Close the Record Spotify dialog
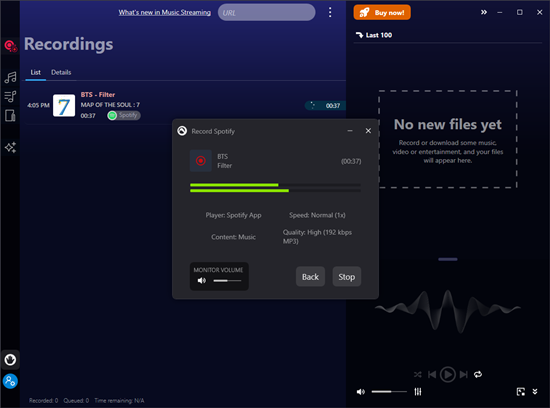 pyautogui.click(x=368, y=131)
